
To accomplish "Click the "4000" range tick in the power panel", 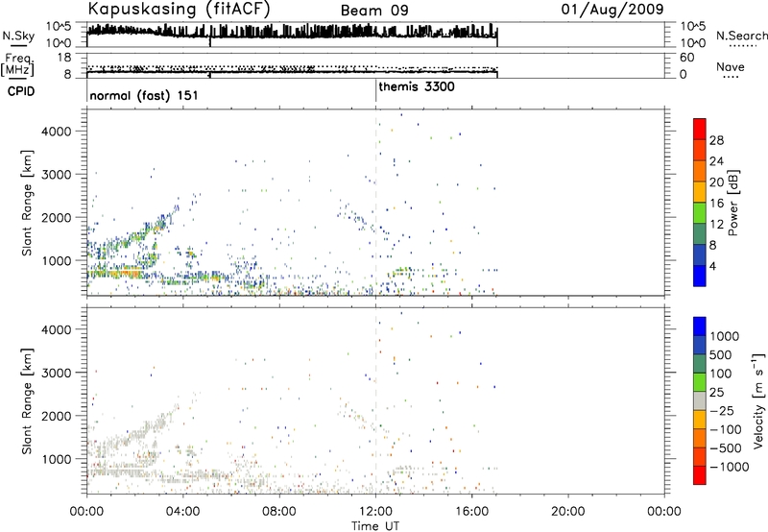I will coord(57,132).
